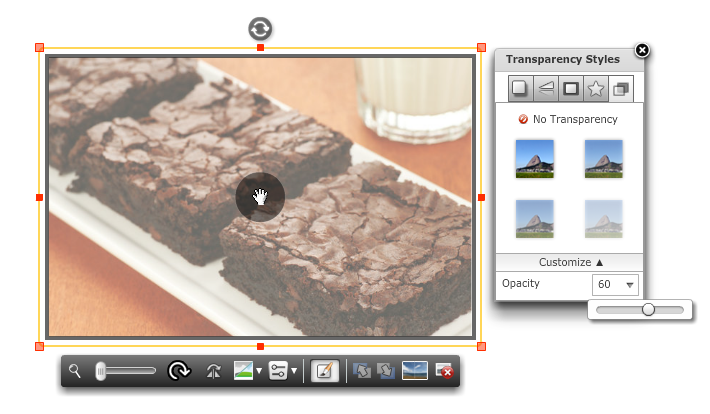Collapse the Customize section
This screenshot has width=710, height=414.
point(570,262)
